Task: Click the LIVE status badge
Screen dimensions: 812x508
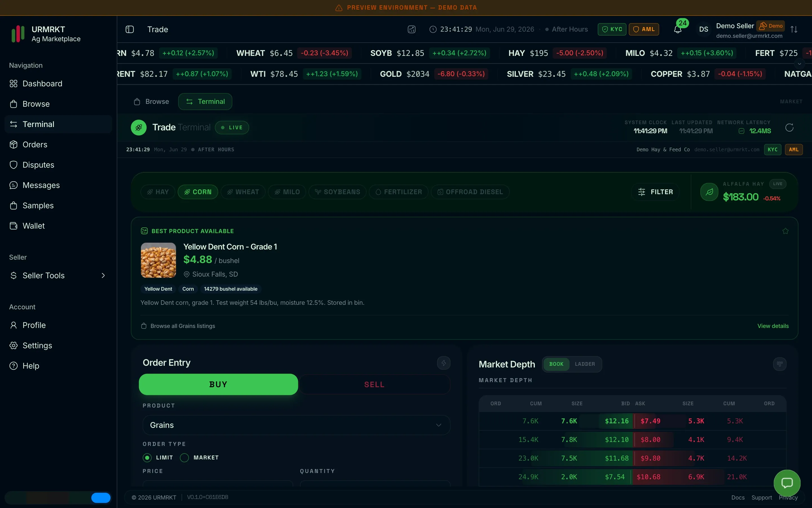Action: pos(232,128)
